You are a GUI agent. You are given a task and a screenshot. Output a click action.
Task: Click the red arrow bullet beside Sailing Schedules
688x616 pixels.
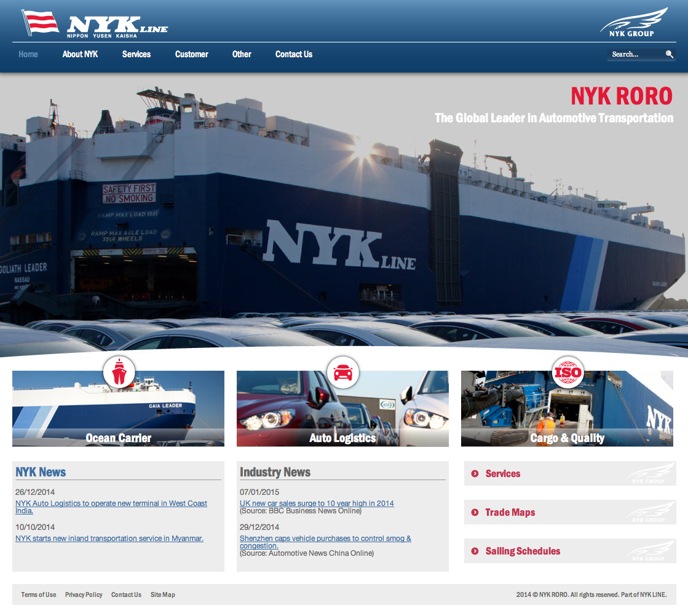[x=475, y=551]
